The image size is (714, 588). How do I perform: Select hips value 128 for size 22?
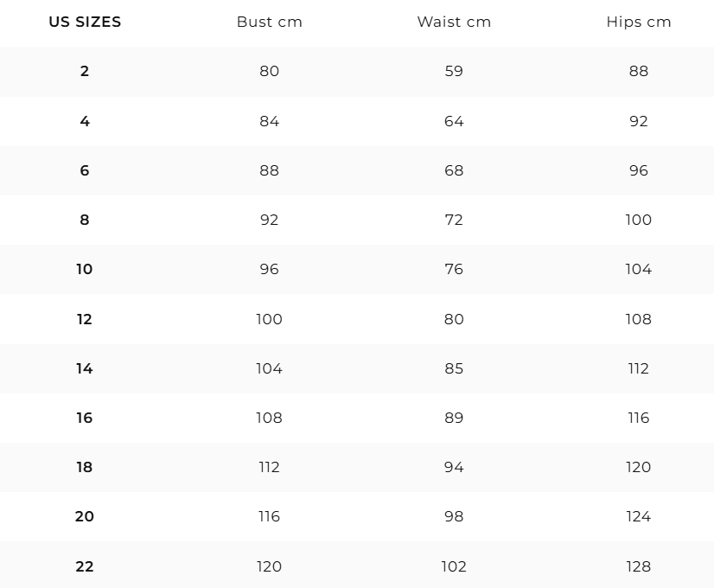[639, 566]
